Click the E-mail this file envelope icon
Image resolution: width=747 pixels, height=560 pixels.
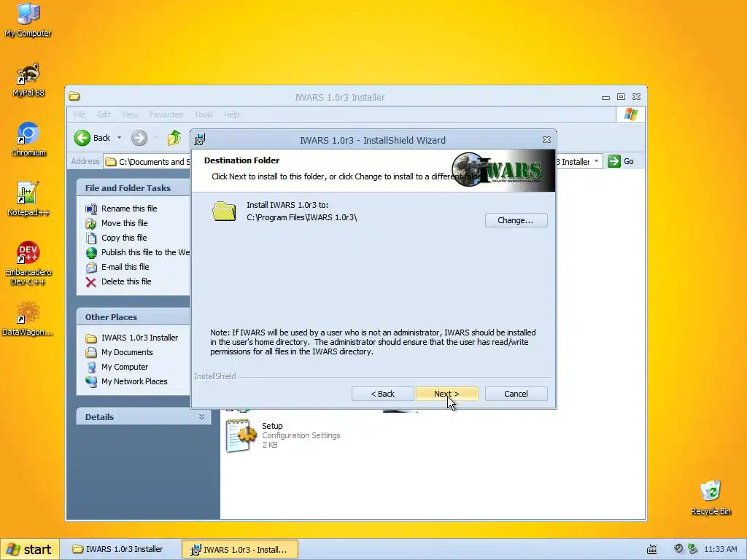(91, 268)
